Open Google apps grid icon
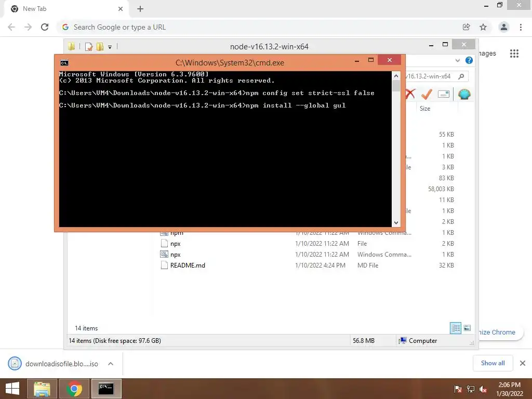532x399 pixels. (x=514, y=54)
